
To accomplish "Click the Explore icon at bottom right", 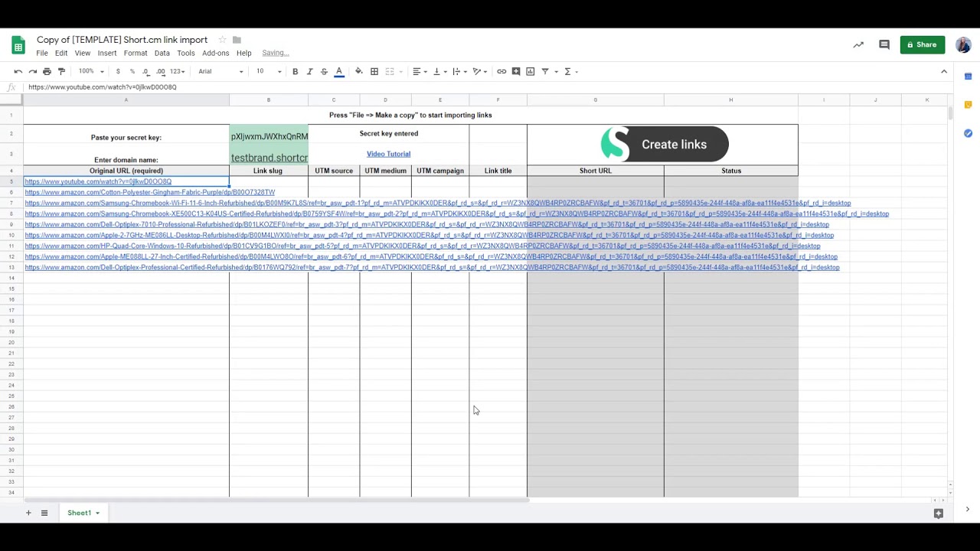I will (x=939, y=514).
